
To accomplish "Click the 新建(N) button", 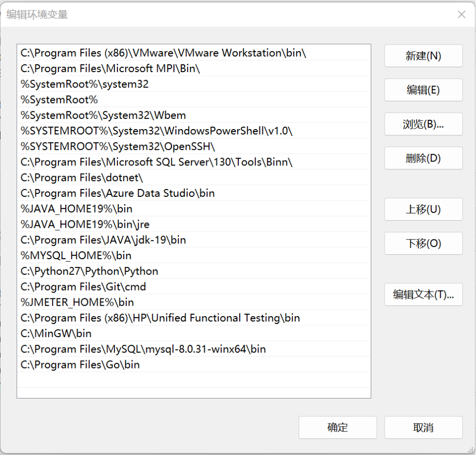I will (423, 56).
